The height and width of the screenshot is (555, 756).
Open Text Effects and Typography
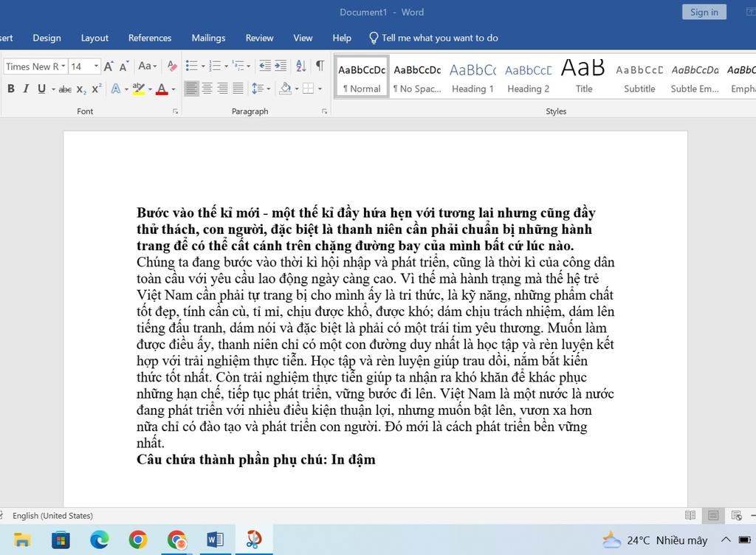116,89
